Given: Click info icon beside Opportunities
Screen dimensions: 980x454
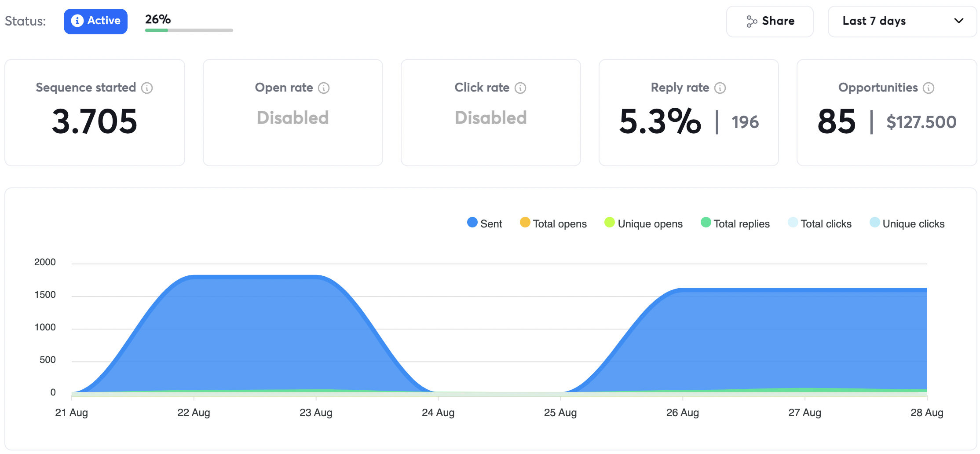Looking at the screenshot, I should pyautogui.click(x=929, y=88).
